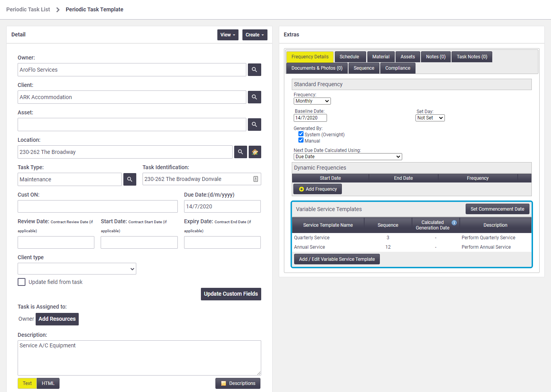The width and height of the screenshot is (551, 392).
Task: Click Set Commencement Date button
Action: pos(497,209)
